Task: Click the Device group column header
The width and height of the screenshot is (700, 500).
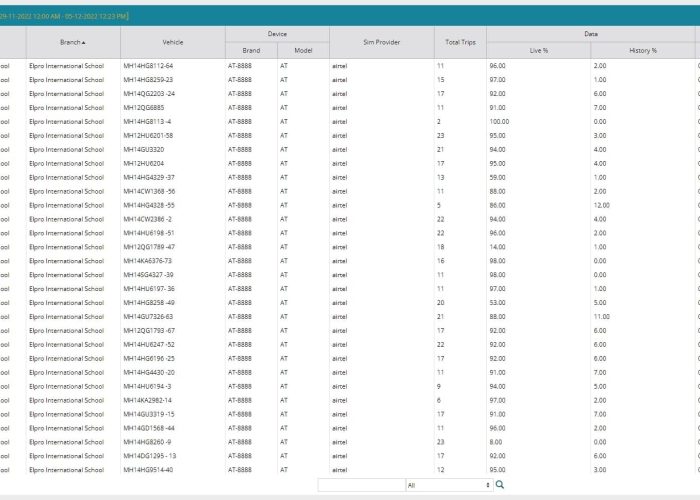Action: tap(277, 34)
